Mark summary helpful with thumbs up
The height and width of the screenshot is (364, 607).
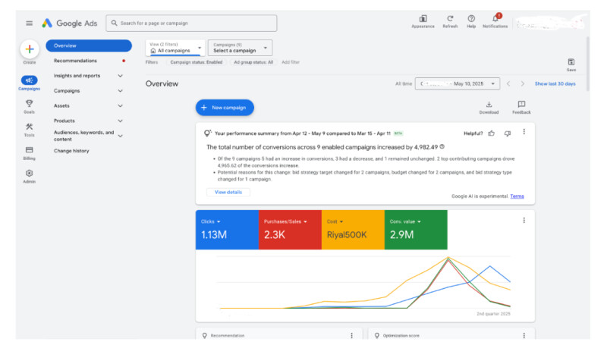pyautogui.click(x=492, y=133)
